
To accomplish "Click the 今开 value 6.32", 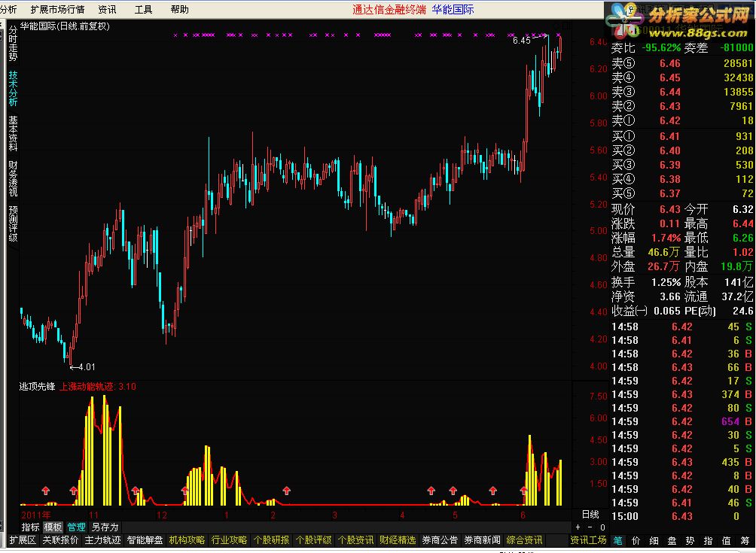I will click(x=743, y=209).
